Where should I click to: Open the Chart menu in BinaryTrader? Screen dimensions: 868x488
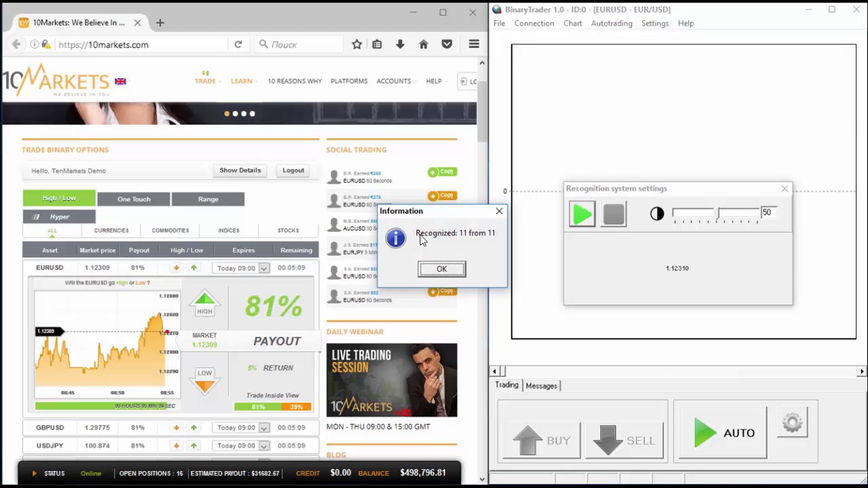[x=572, y=23]
